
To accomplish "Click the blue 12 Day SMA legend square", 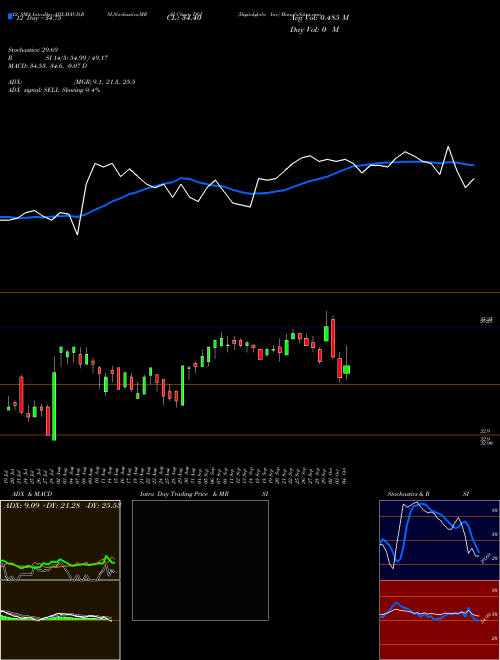I will click(10, 16).
